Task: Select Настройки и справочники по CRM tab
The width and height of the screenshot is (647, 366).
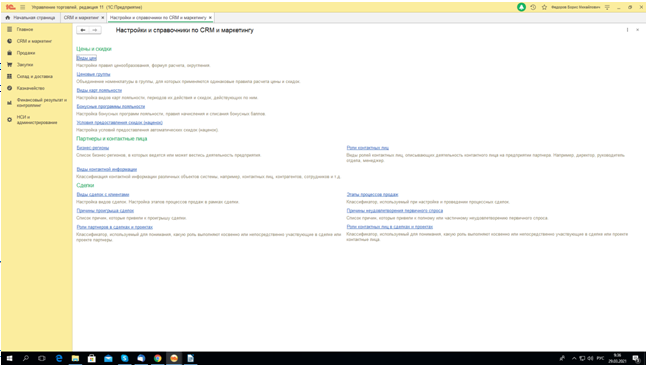Action: pyautogui.click(x=158, y=18)
